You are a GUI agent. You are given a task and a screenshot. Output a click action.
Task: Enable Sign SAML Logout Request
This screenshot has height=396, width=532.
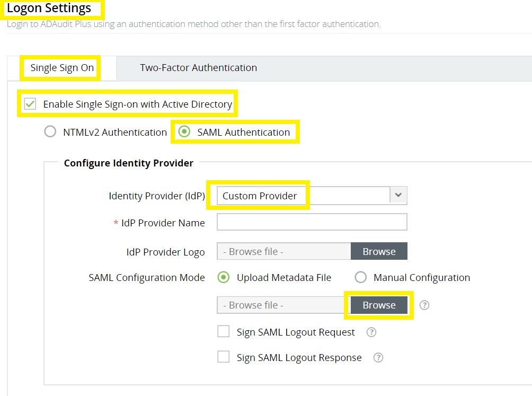click(223, 331)
